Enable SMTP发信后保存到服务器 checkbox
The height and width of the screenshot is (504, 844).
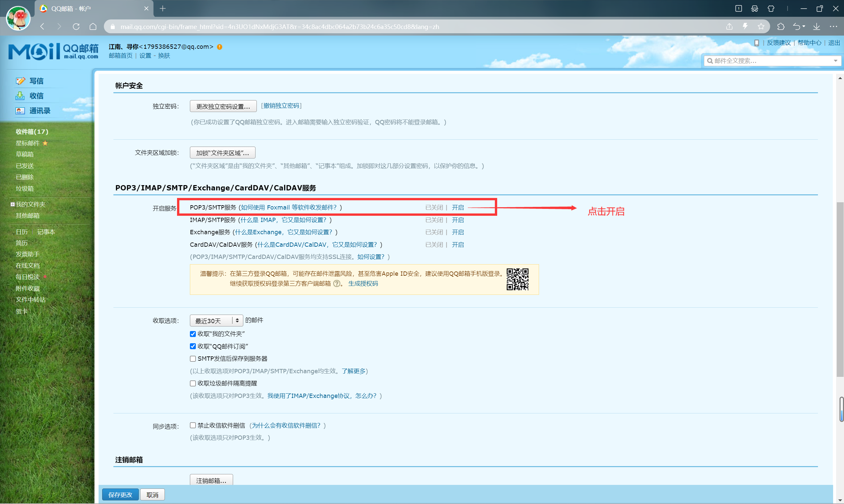point(193,359)
